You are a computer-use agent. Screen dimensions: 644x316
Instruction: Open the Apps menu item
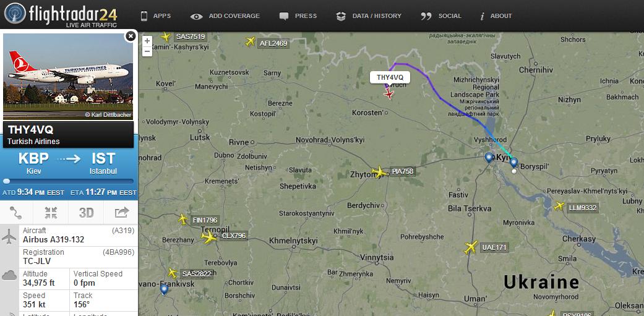[x=156, y=16]
